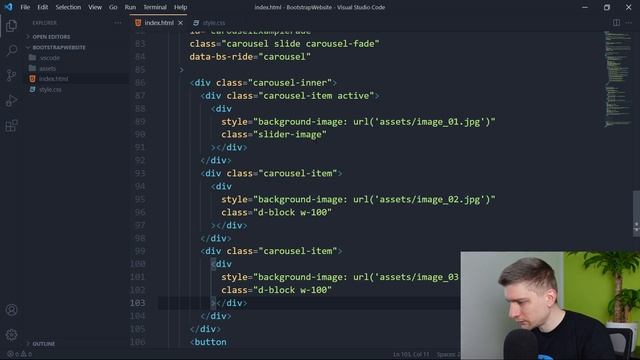Image resolution: width=640 pixels, height=360 pixels.
Task: Click the errors and warnings status indicator
Action: point(19,354)
